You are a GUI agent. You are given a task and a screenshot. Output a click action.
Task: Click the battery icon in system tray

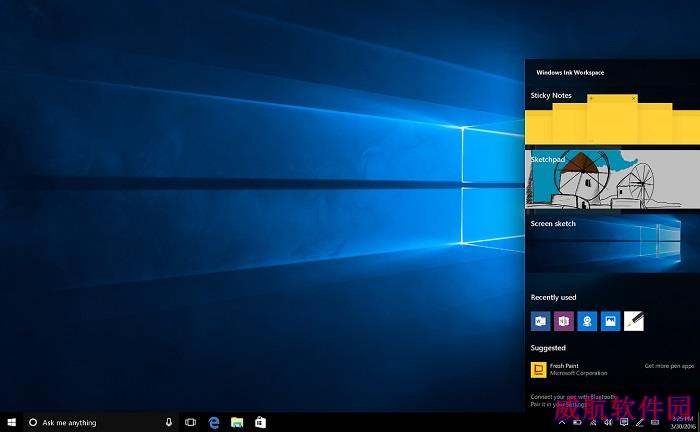pyautogui.click(x=577, y=422)
